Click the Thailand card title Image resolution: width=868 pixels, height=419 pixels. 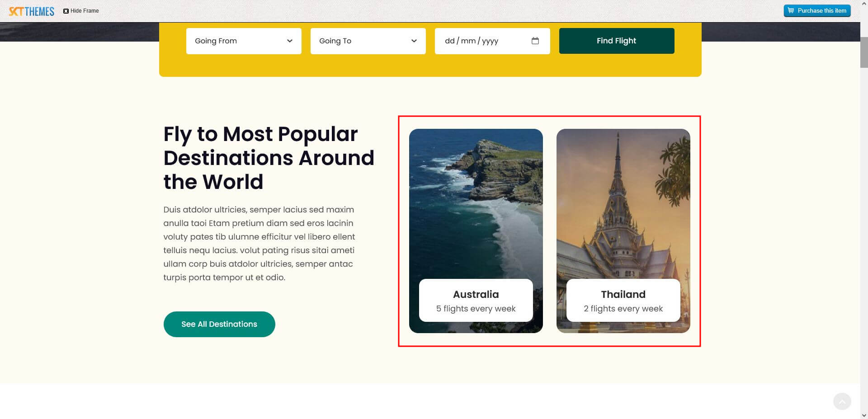click(x=623, y=294)
